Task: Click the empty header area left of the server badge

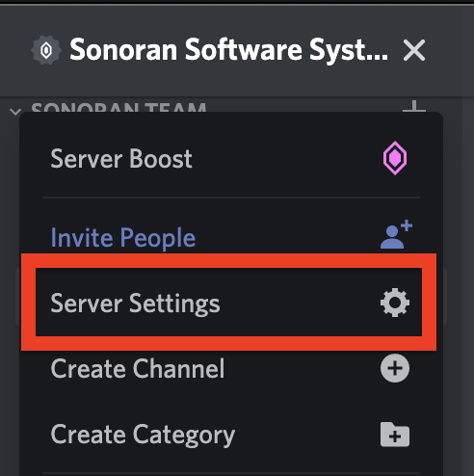Action: click(x=15, y=50)
